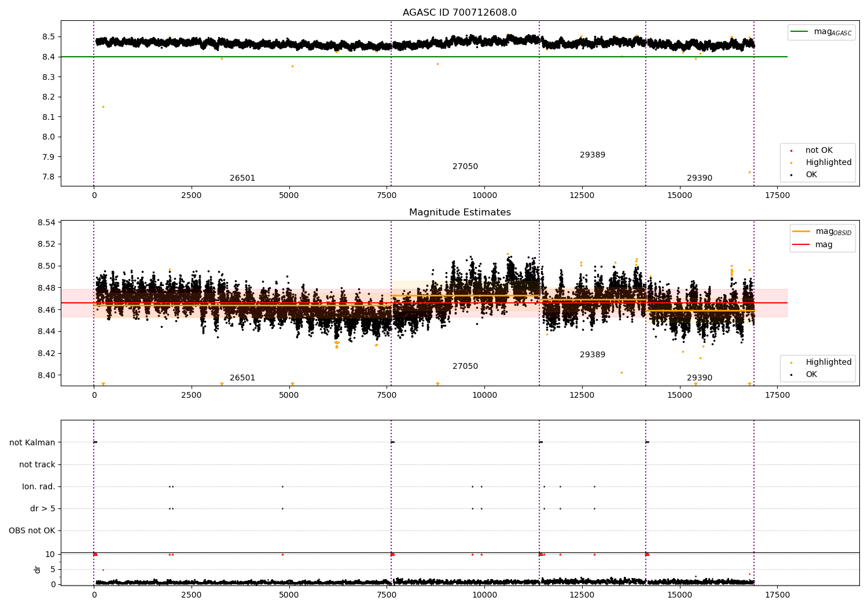Click y-axis tick 8.5 in top plot
868x608 pixels.
click(48, 36)
